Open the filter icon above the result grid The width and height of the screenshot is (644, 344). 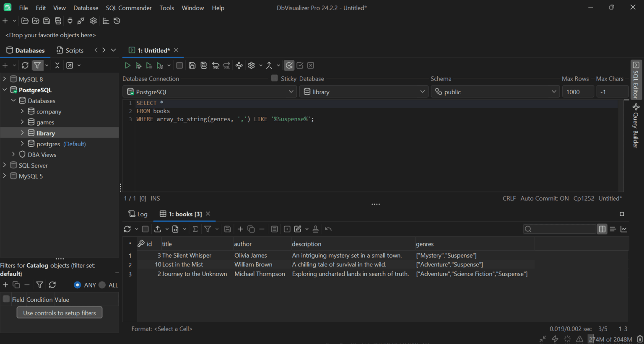[x=208, y=229]
